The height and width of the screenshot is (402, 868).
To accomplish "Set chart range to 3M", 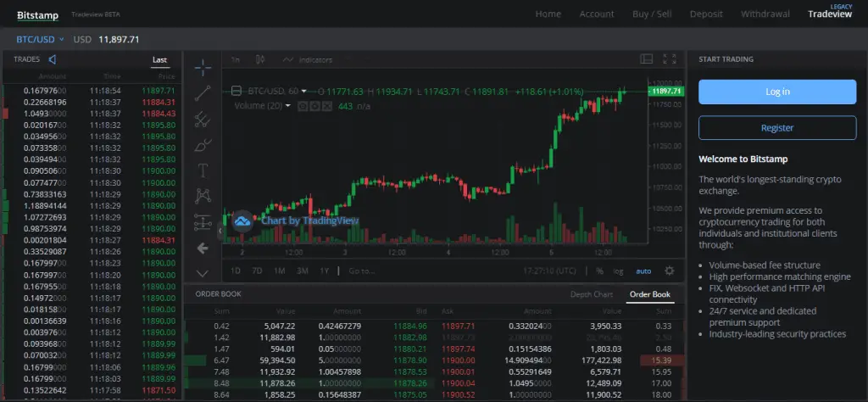I will tap(303, 271).
